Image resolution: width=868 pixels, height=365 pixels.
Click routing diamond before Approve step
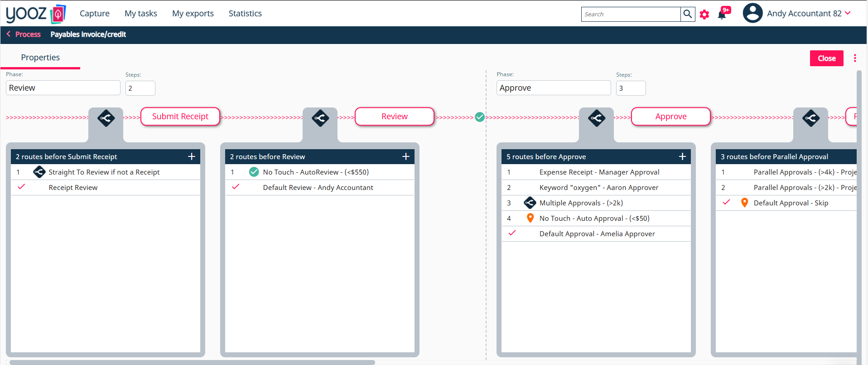596,118
